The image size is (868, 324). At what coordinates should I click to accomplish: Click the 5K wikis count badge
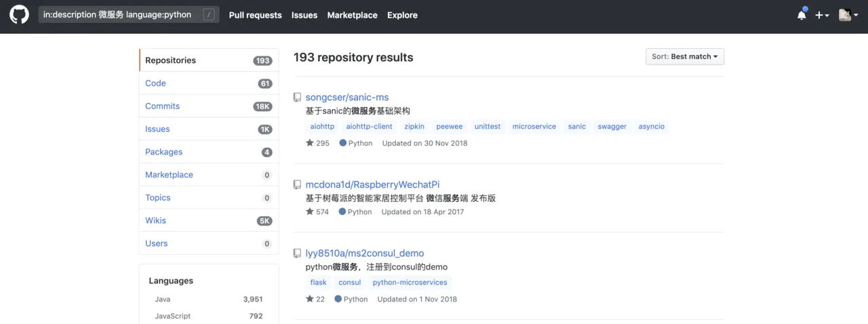click(264, 220)
